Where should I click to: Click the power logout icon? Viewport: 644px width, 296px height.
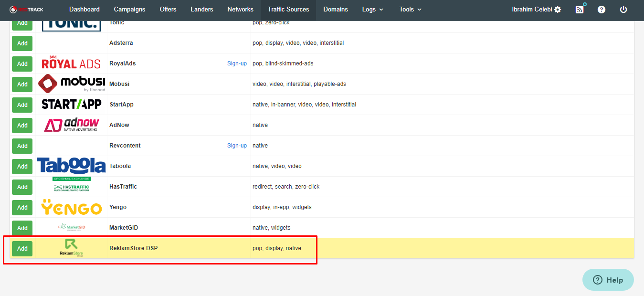[623, 10]
